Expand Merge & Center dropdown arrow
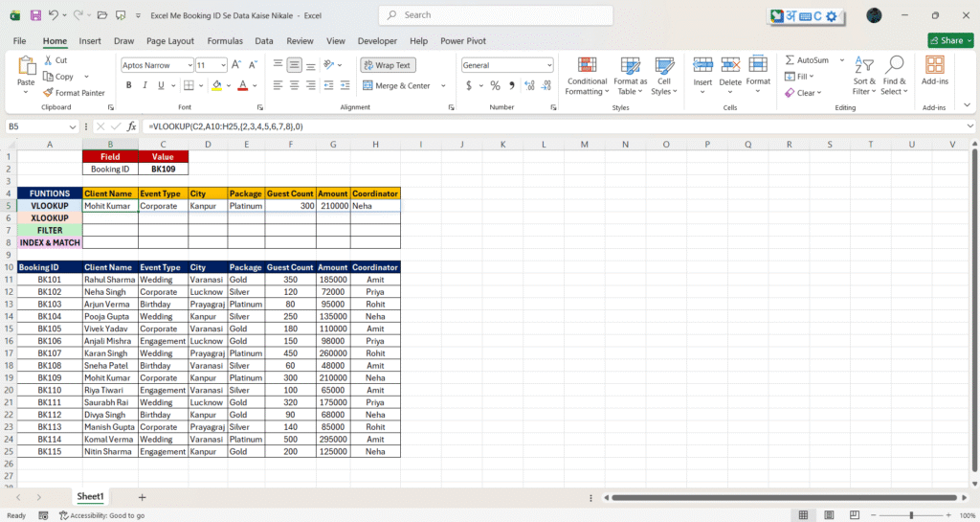Viewport: 980px width, 522px height. [443, 85]
